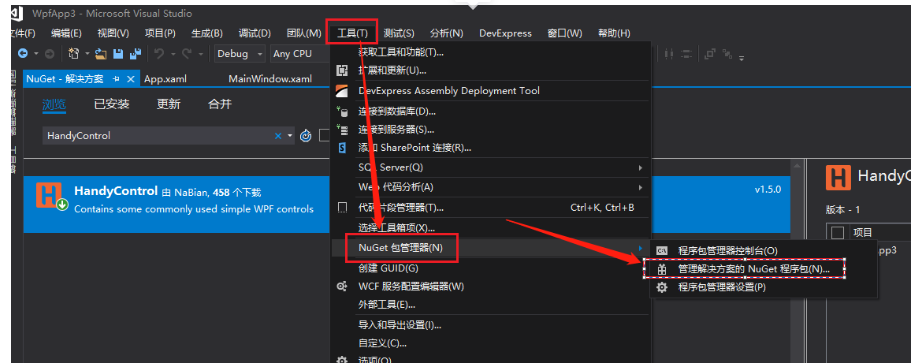The image size is (913, 363).
Task: Click the Navigate Forward arrow icon
Action: pos(49,54)
